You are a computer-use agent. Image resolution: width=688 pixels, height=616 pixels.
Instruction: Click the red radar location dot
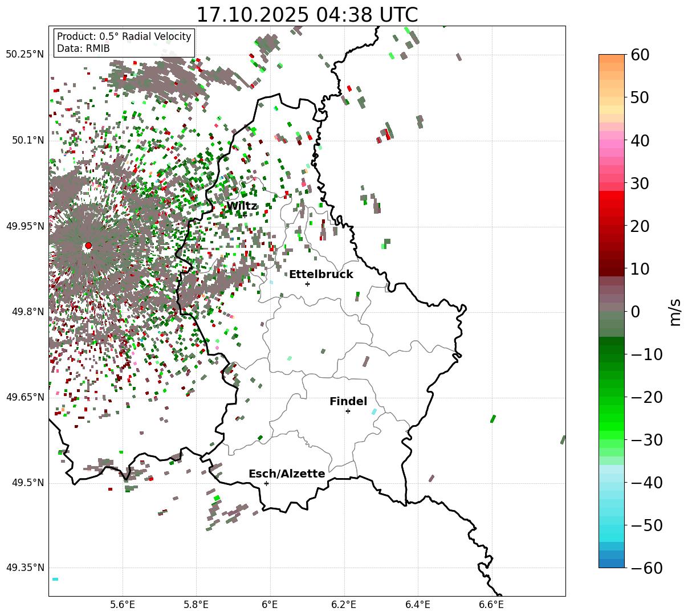coord(88,246)
